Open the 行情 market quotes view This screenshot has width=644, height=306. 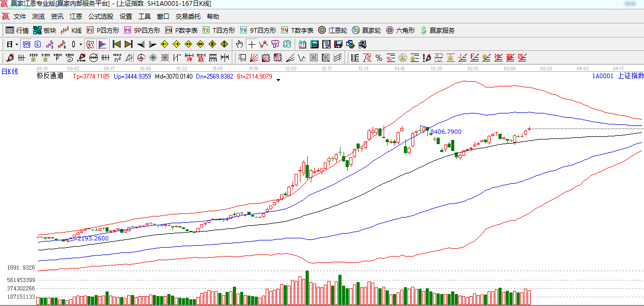(17, 31)
